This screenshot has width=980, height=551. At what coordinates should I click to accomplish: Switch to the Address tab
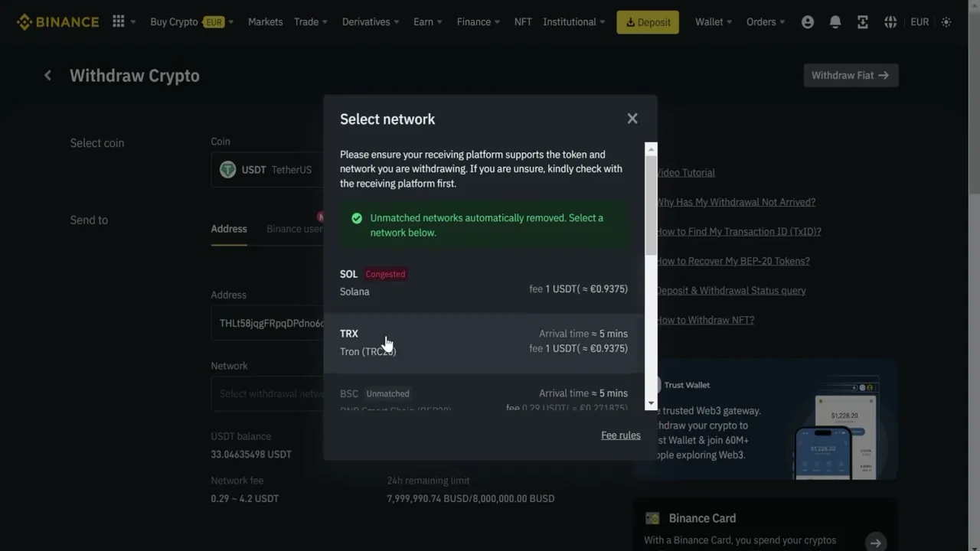pos(229,229)
